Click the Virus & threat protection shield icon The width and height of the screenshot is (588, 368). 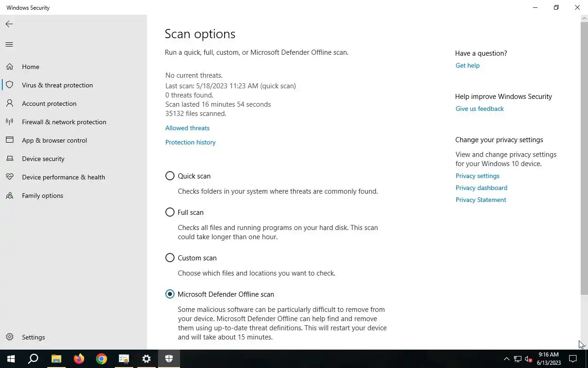pos(10,85)
